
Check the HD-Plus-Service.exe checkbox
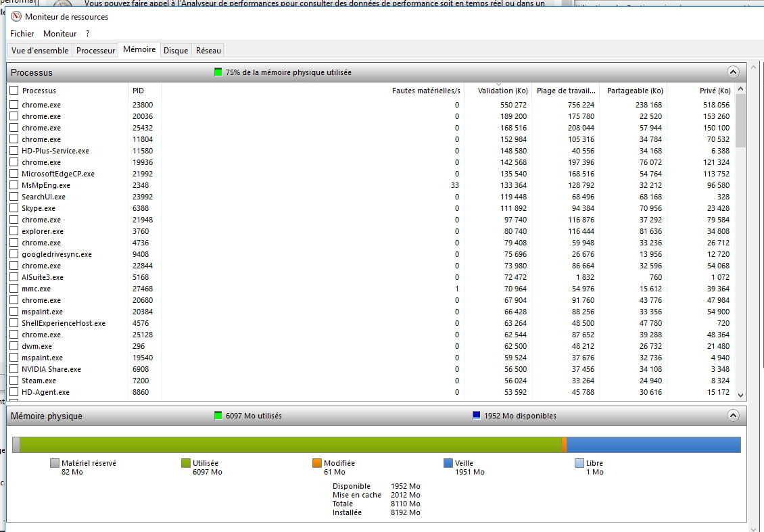(14, 151)
